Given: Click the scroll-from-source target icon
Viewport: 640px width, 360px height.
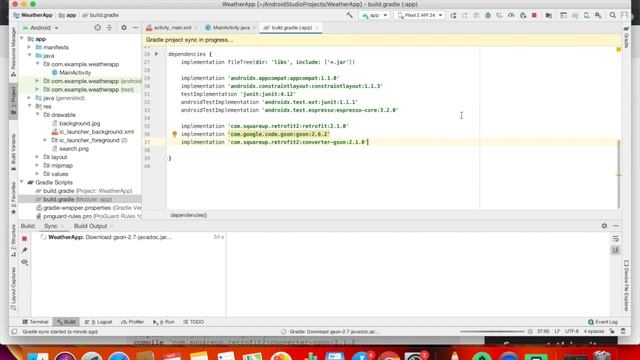Looking at the screenshot, I should (x=98, y=28).
